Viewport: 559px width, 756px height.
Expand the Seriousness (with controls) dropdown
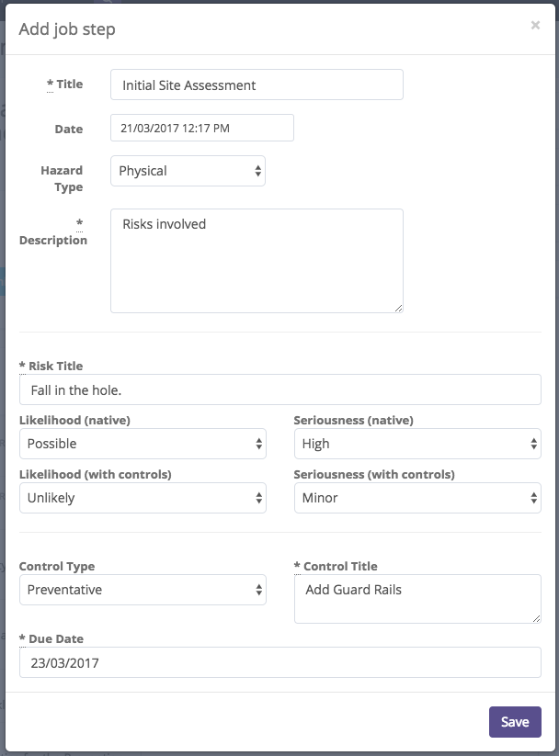[x=417, y=498]
